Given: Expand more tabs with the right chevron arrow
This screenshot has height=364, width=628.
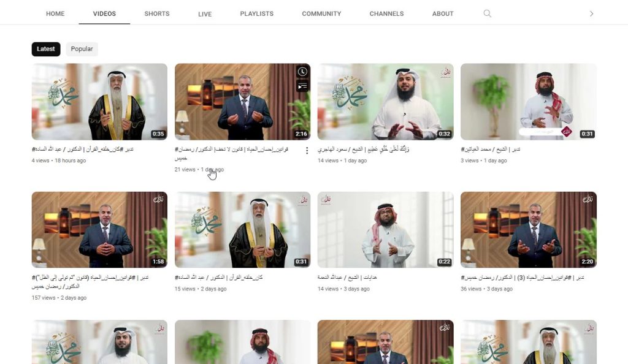Looking at the screenshot, I should [591, 13].
